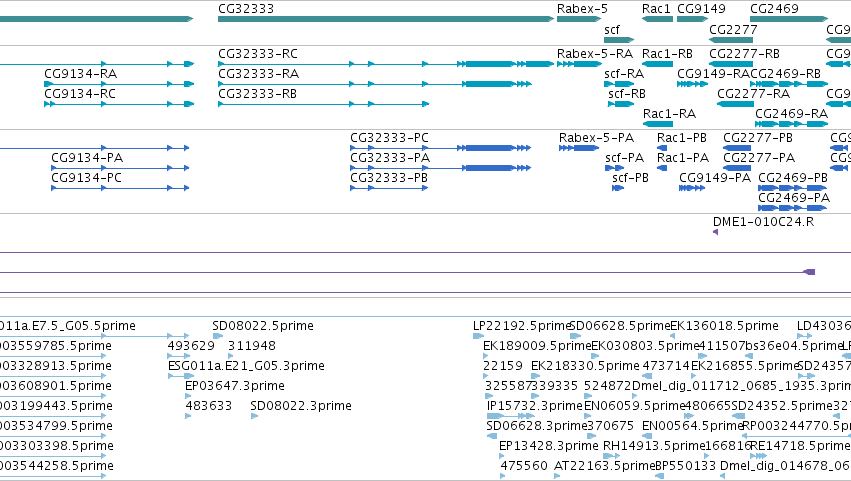
Task: Click EST entry 493629
Action: coord(191,346)
